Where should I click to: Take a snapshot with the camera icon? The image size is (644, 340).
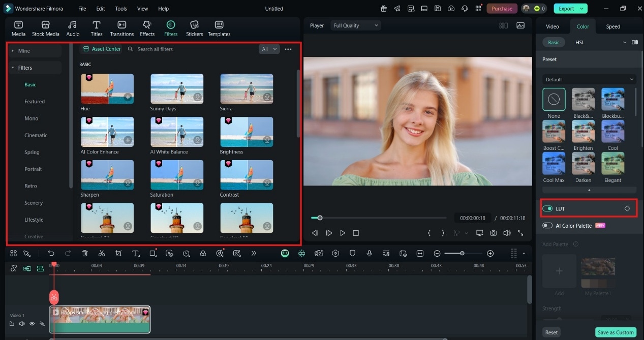494,233
